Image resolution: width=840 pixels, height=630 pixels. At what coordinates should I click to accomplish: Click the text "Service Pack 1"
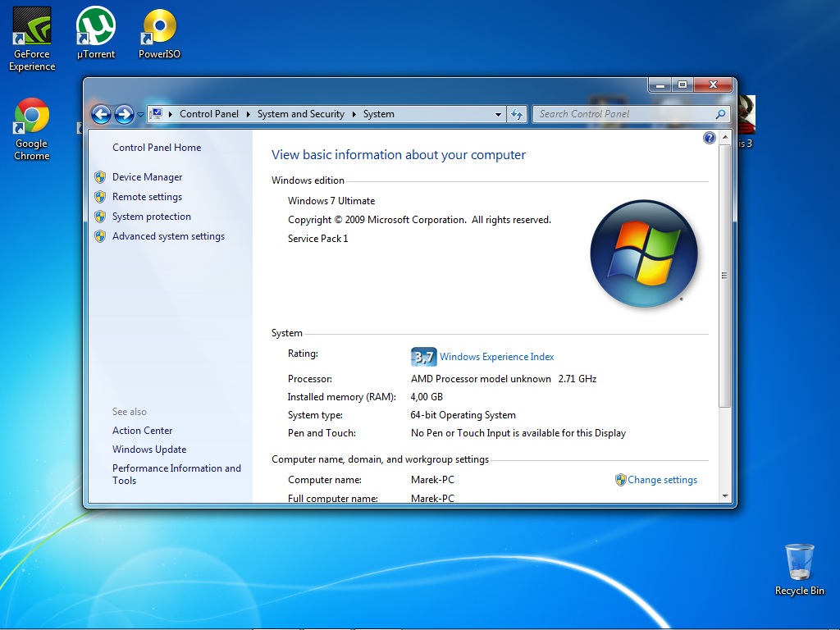(x=318, y=239)
